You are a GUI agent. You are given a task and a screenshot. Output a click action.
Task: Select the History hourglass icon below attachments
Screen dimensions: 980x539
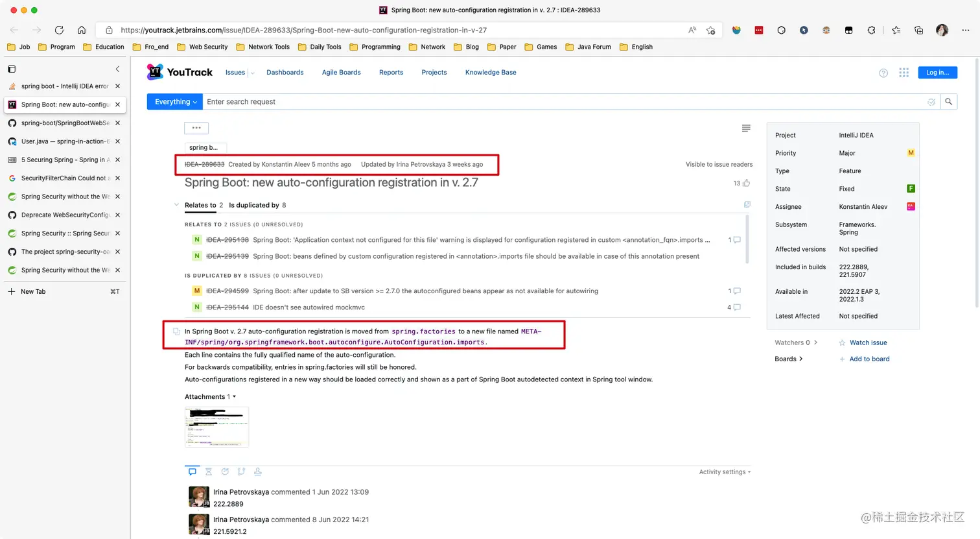[209, 472]
